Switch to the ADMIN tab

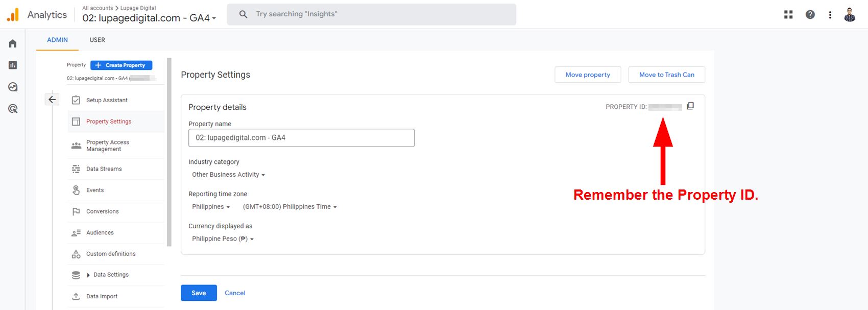57,40
